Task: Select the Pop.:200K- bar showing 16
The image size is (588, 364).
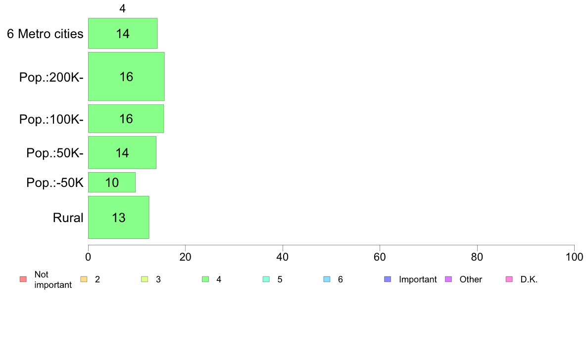Action: pos(126,77)
